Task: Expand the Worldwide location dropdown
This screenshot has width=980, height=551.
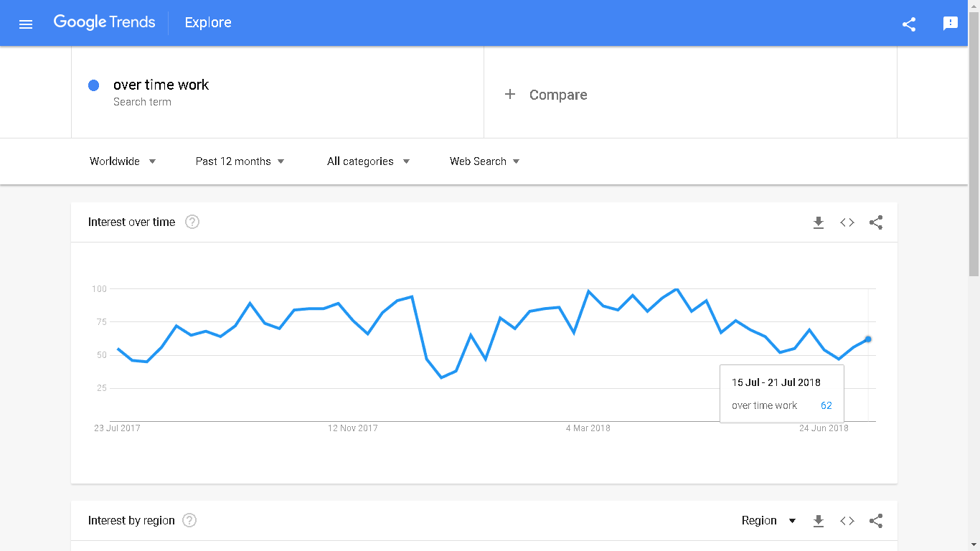Action: click(x=123, y=161)
